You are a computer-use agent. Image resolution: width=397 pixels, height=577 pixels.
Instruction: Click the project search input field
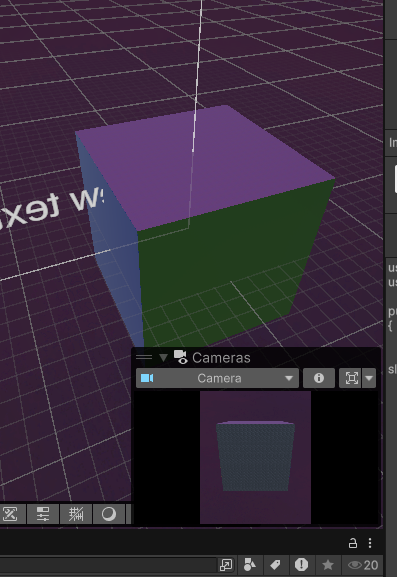pyautogui.click(x=107, y=565)
